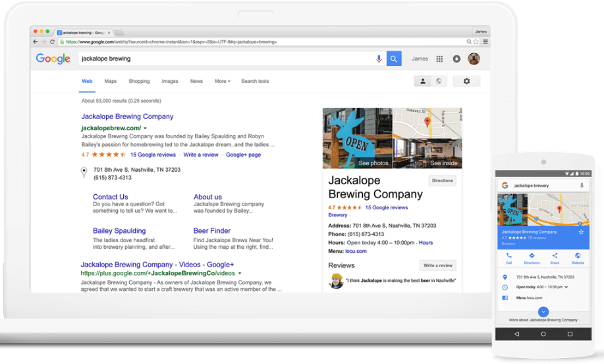The height and width of the screenshot is (364, 604).
Task: Tap the phone search box
Action: pos(543,186)
